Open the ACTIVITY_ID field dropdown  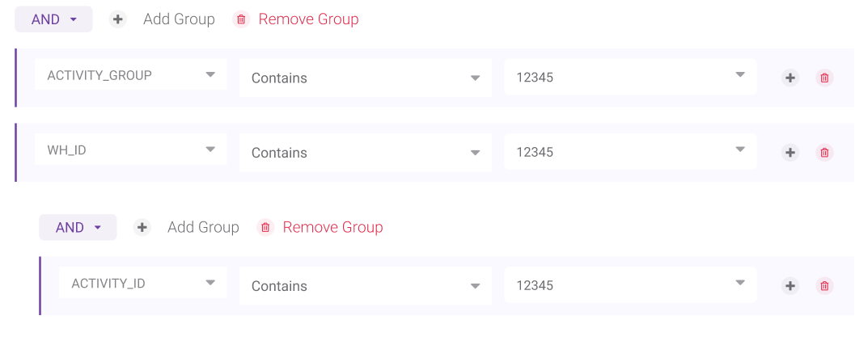[x=142, y=284]
